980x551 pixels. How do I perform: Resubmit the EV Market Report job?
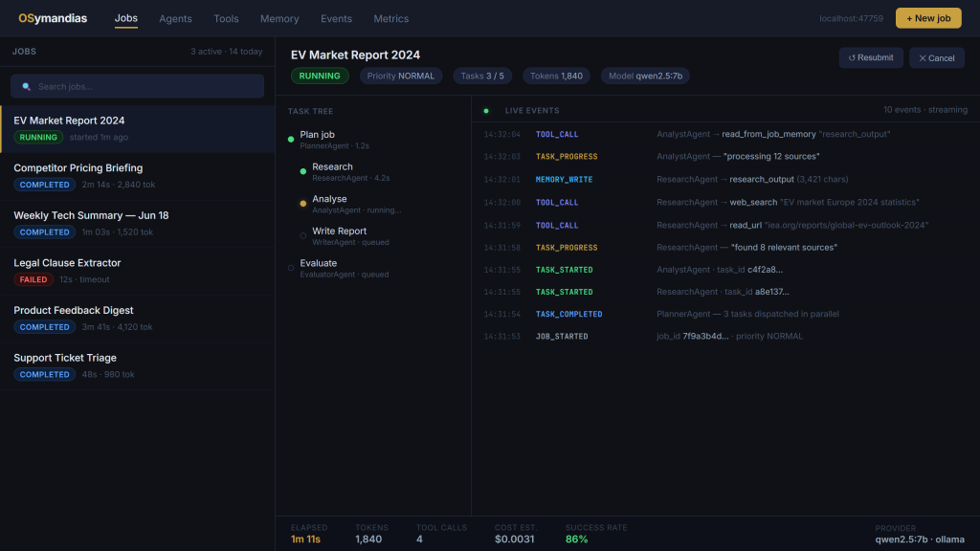point(871,57)
